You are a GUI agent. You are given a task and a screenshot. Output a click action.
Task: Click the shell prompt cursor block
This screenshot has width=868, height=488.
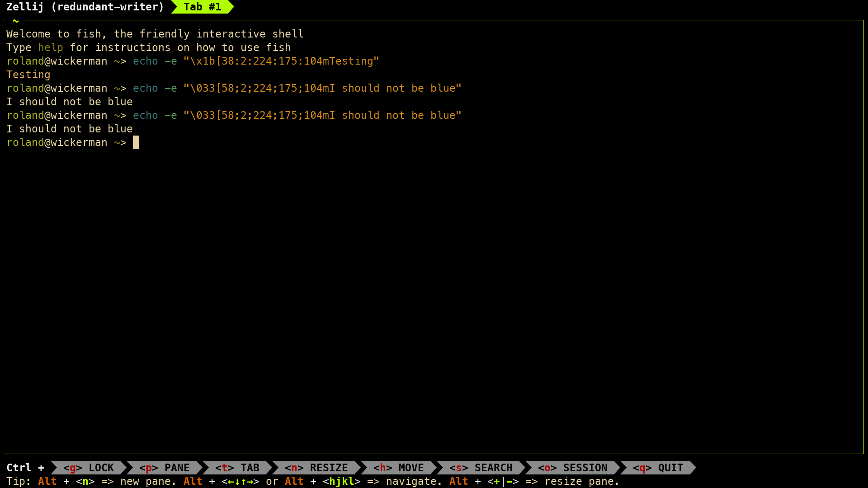[x=136, y=142]
